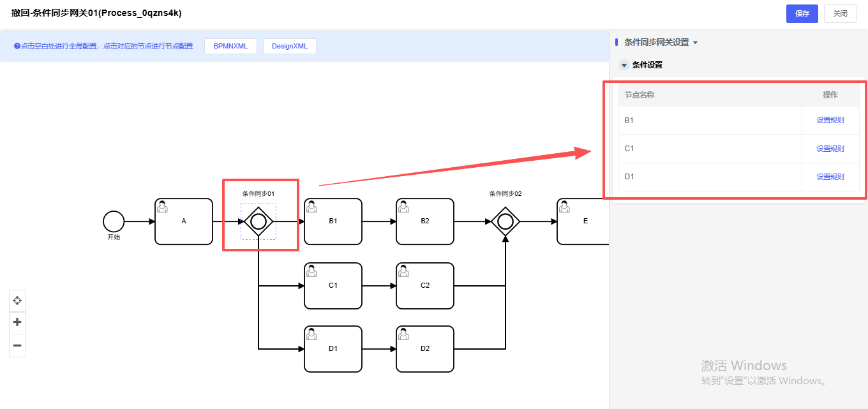Screen dimensions: 868x409
Task: Open the BPMNXML view
Action: (230, 46)
